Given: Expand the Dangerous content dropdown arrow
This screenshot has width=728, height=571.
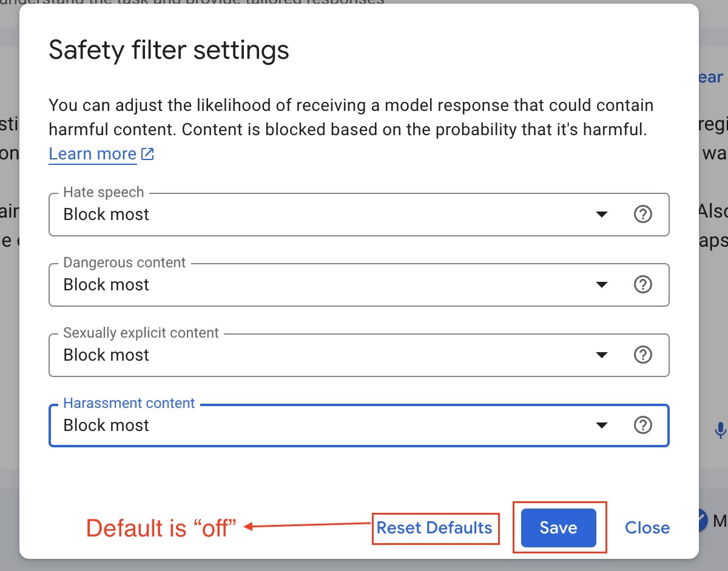Looking at the screenshot, I should click(x=601, y=285).
